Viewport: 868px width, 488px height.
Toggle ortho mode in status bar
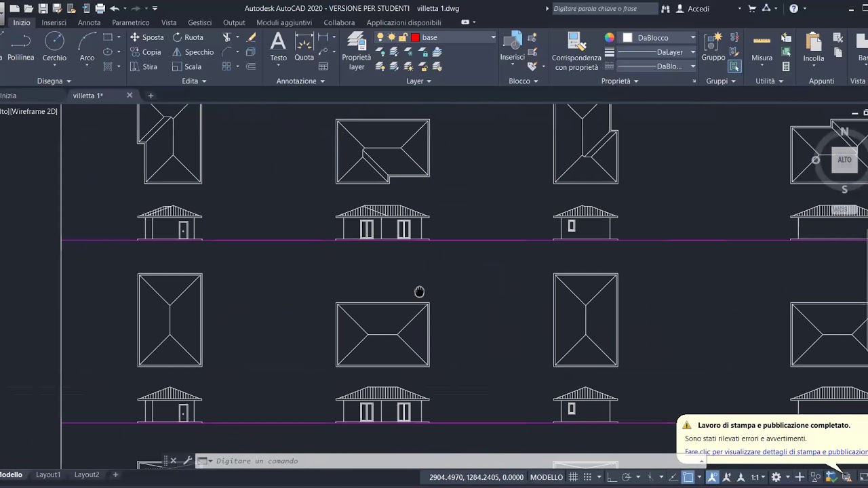tap(611, 477)
